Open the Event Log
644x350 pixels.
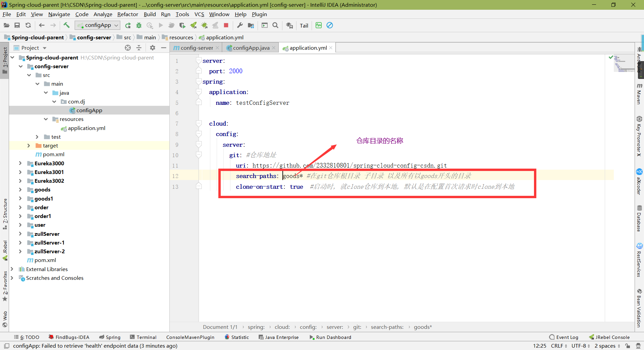[564, 337]
